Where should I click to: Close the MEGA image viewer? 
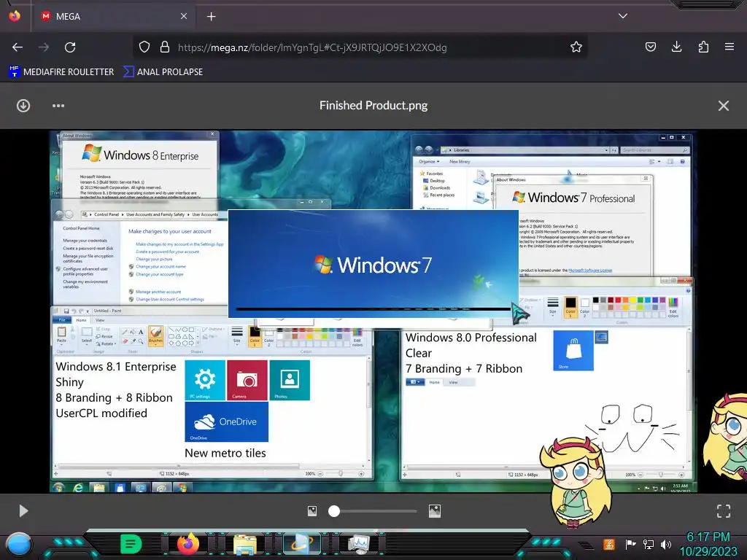pos(723,106)
